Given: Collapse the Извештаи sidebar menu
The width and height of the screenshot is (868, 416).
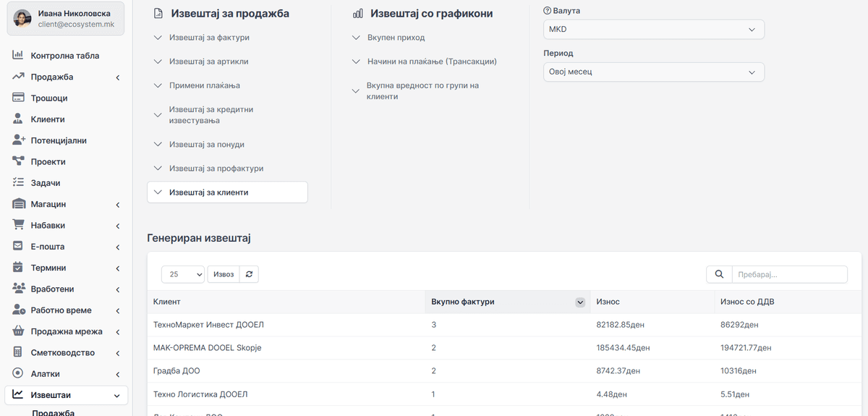Looking at the screenshot, I should [x=66, y=395].
